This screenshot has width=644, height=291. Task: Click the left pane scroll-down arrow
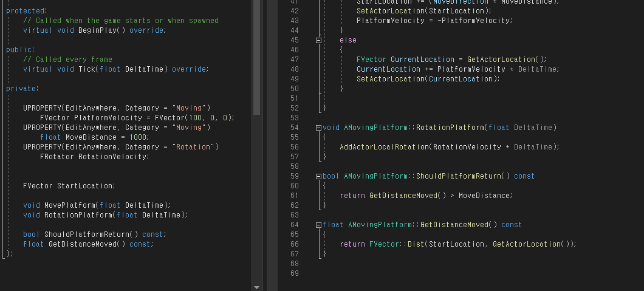coord(257,287)
